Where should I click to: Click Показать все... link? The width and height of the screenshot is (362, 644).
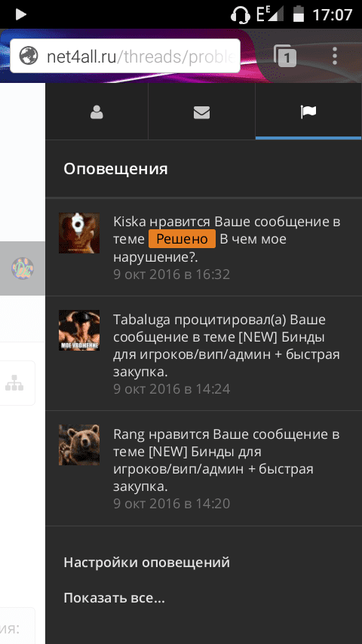point(114,598)
